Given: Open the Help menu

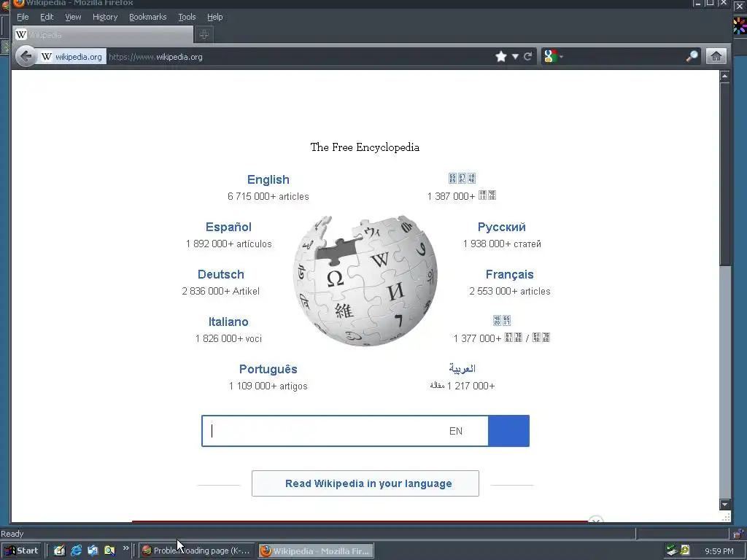Looking at the screenshot, I should click(215, 17).
